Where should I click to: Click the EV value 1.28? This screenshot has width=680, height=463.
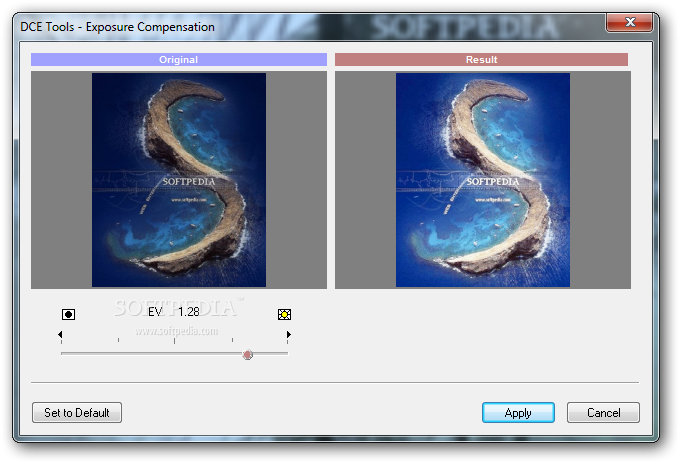click(189, 312)
